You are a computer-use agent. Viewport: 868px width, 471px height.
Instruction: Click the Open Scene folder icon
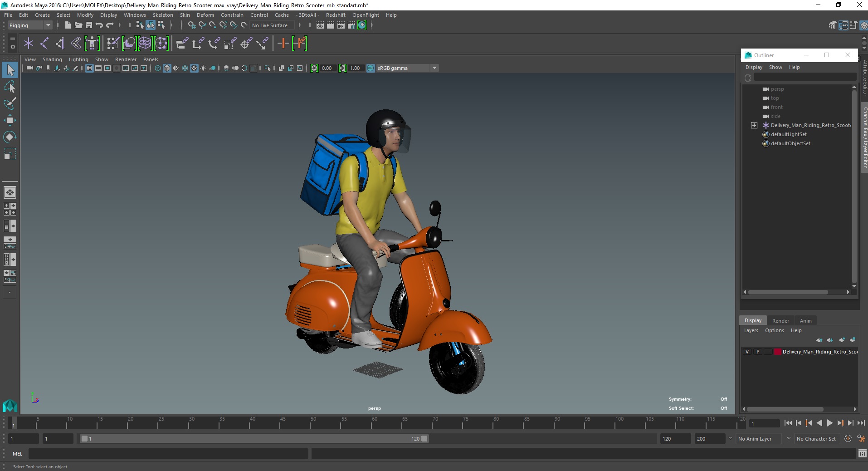(78, 25)
